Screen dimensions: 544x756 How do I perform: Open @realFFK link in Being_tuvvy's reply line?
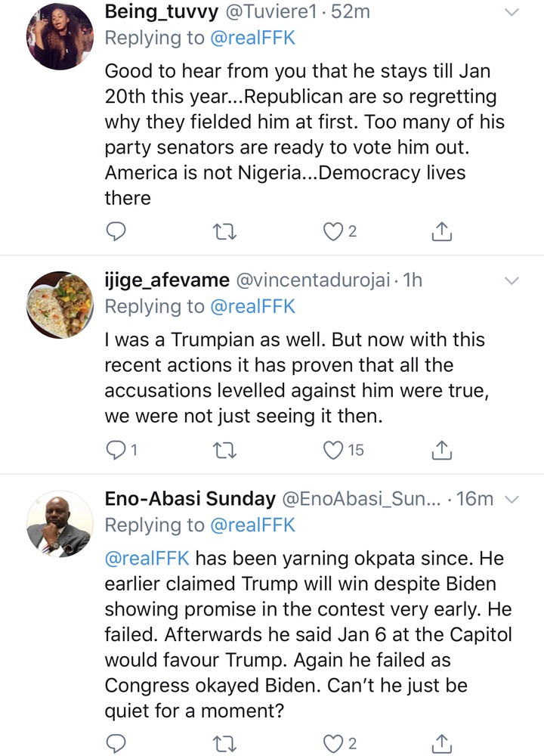[253, 38]
